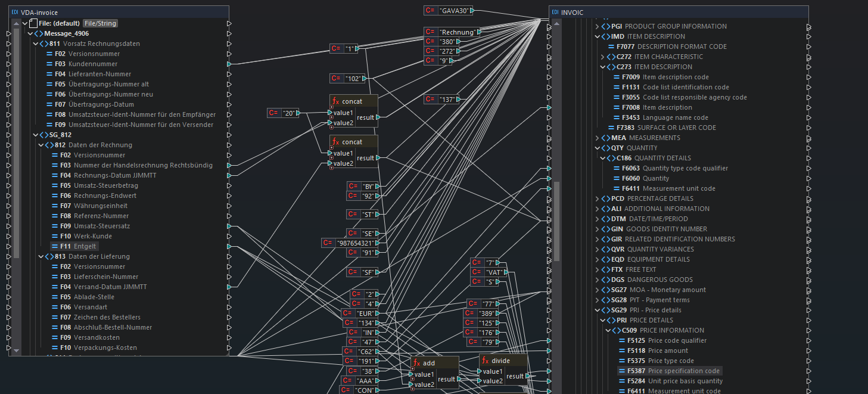This screenshot has width=868, height=394.
Task: Collapse the Message_4906 node
Action: 30,33
